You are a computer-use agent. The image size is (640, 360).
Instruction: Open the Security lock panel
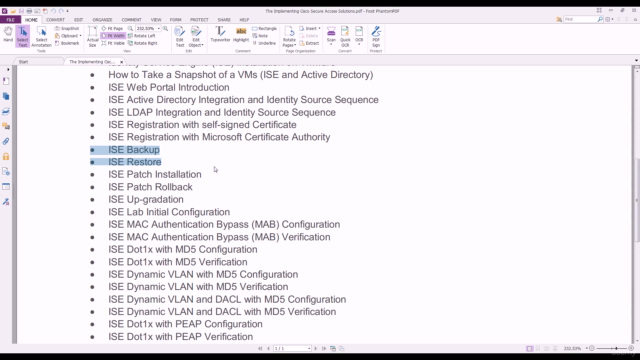(x=6, y=156)
